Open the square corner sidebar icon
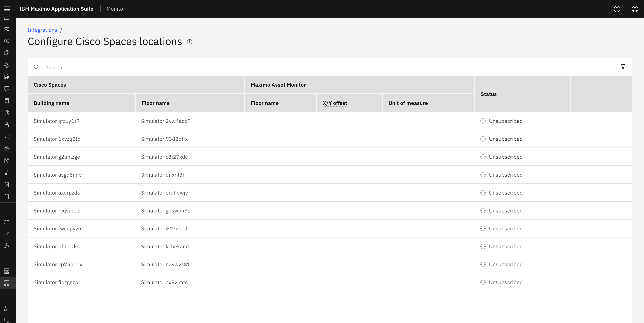 7,308
